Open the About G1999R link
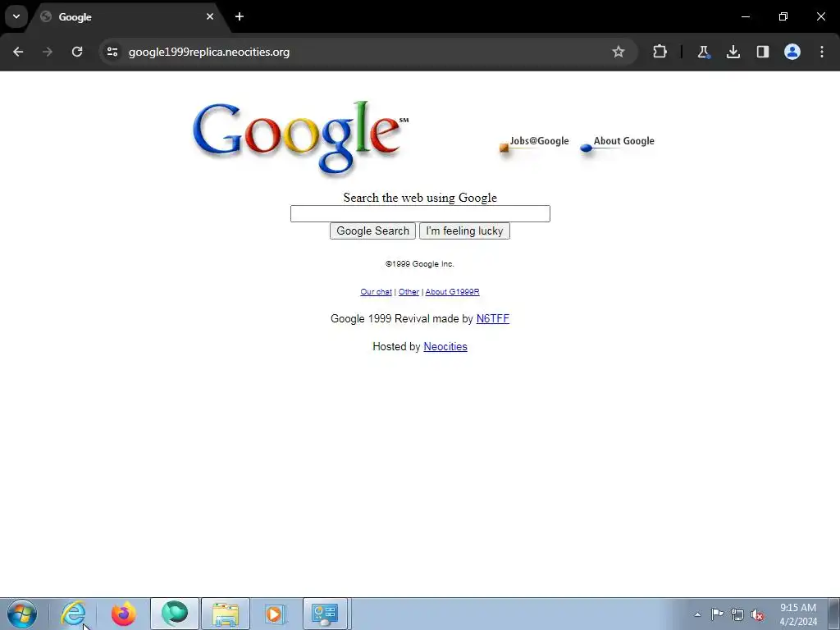840x630 pixels. tap(452, 292)
